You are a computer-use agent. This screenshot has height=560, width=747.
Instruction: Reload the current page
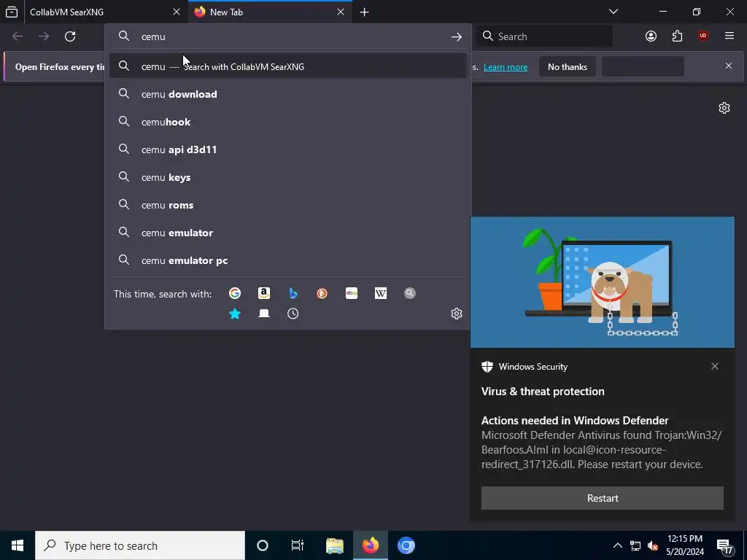coord(70,36)
